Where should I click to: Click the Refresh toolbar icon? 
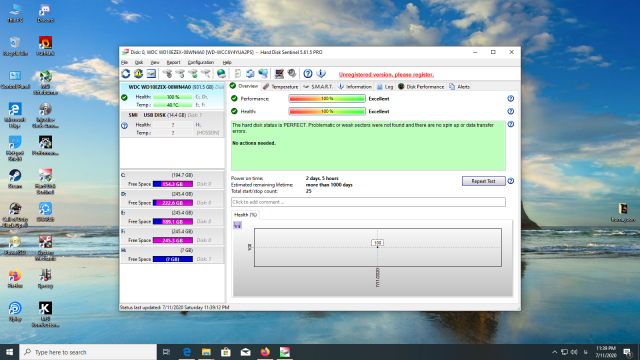[x=126, y=73]
